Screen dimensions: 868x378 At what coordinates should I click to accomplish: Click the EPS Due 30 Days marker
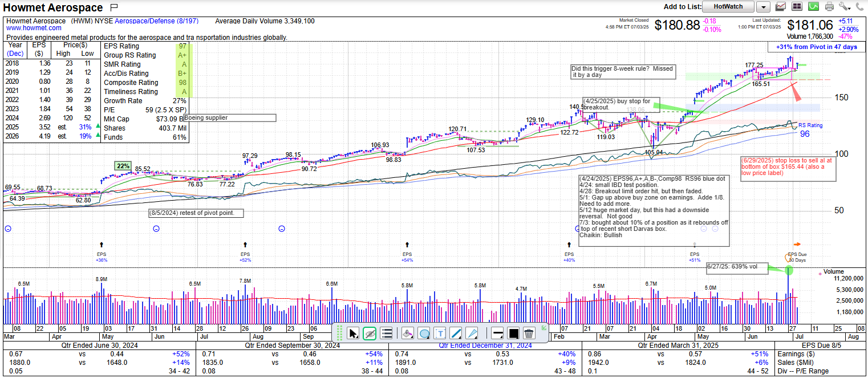(x=797, y=257)
